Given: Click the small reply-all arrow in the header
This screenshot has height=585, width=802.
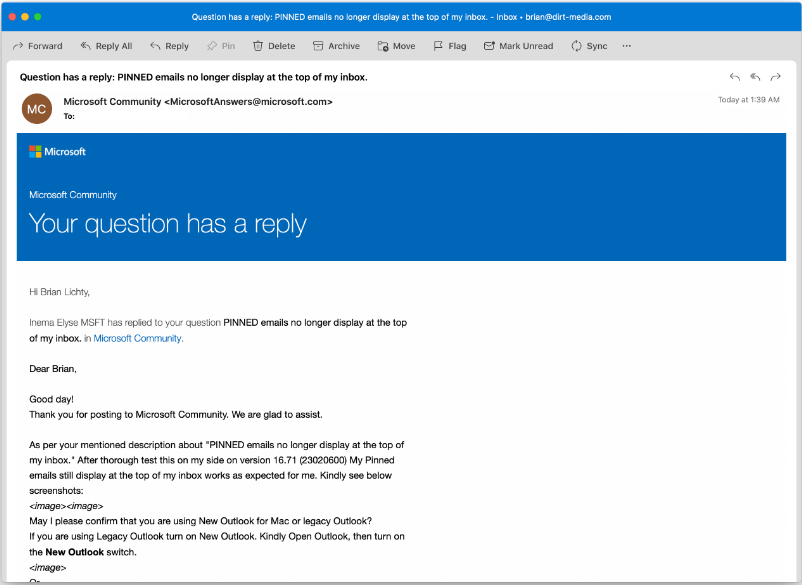Looking at the screenshot, I should click(x=755, y=77).
